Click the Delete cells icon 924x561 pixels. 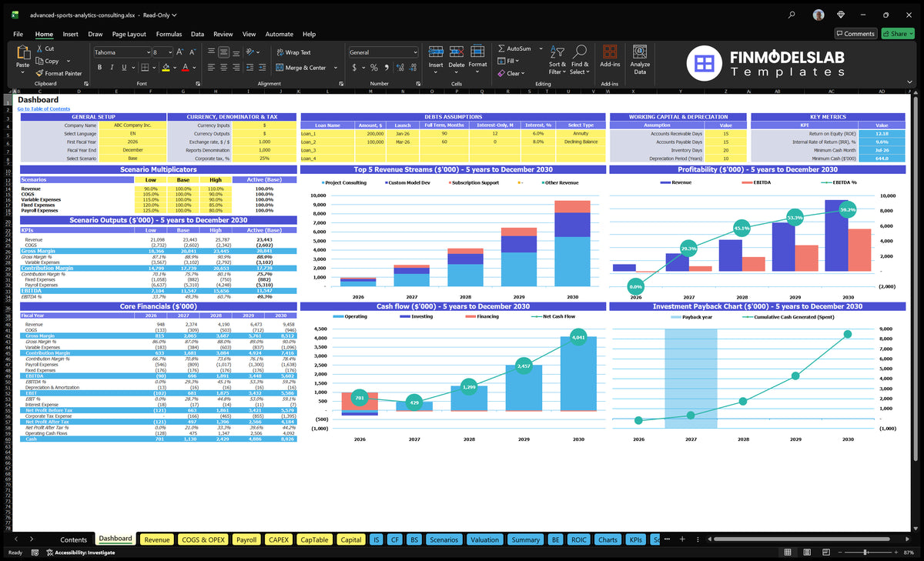pyautogui.click(x=457, y=52)
